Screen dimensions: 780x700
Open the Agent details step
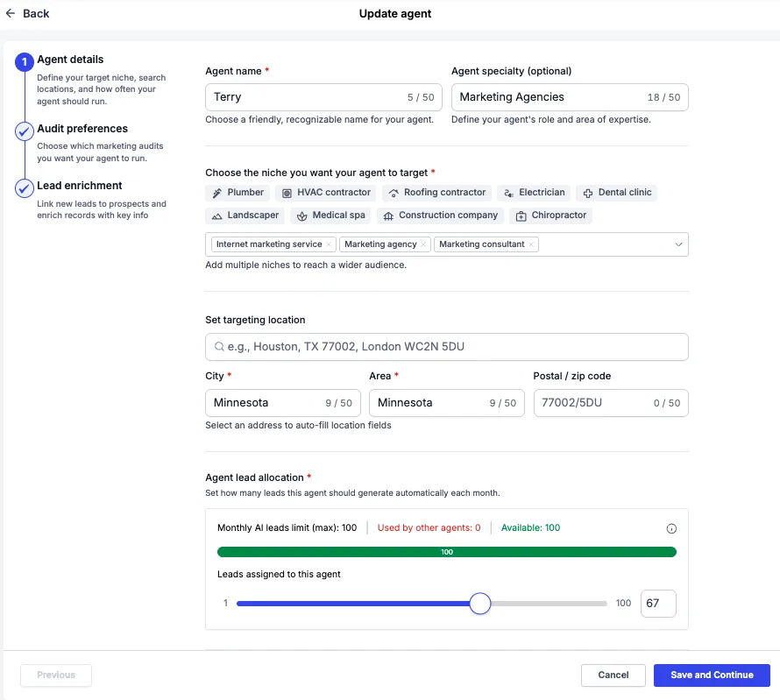[70, 60]
